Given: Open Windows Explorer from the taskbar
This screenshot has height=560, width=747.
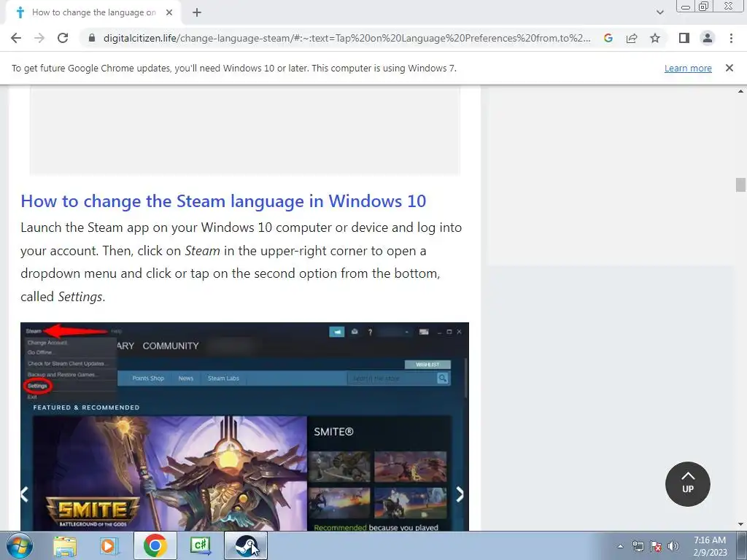Looking at the screenshot, I should (x=65, y=546).
